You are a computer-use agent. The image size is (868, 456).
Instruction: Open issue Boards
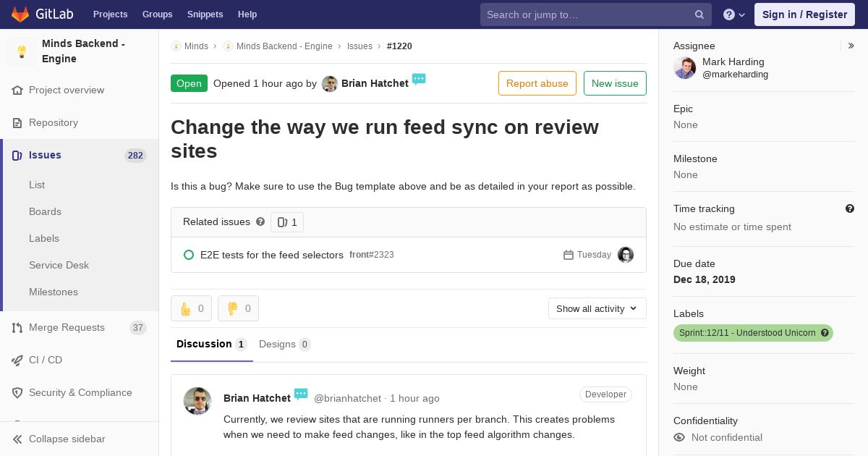coord(45,212)
